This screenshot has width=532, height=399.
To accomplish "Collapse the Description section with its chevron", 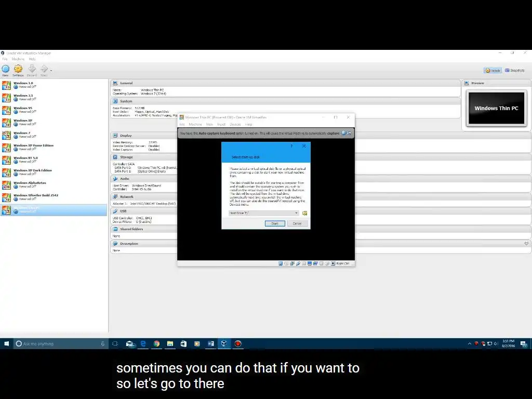I will [526, 244].
